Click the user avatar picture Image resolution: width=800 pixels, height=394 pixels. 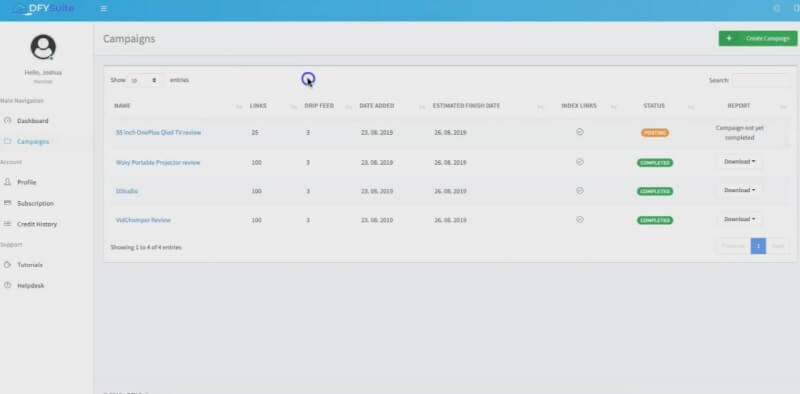point(43,47)
